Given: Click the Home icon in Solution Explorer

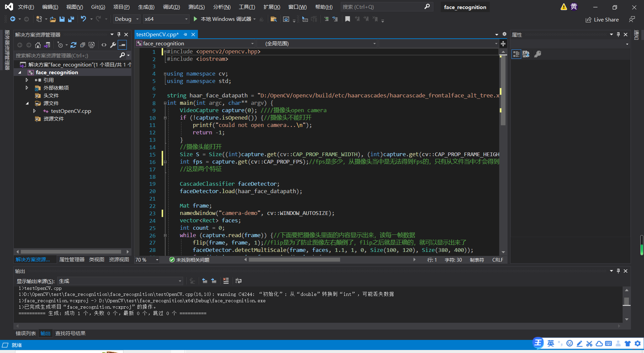Looking at the screenshot, I should 38,45.
